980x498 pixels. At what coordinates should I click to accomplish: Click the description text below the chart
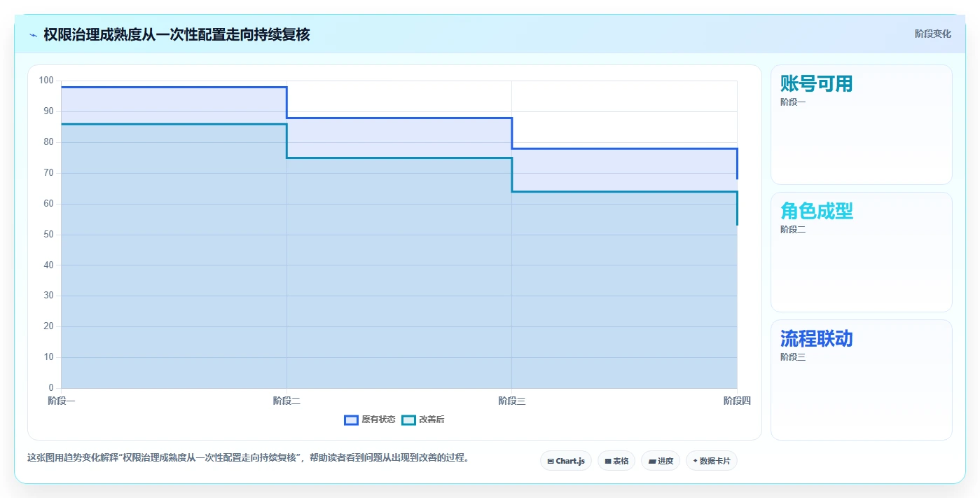(x=248, y=458)
